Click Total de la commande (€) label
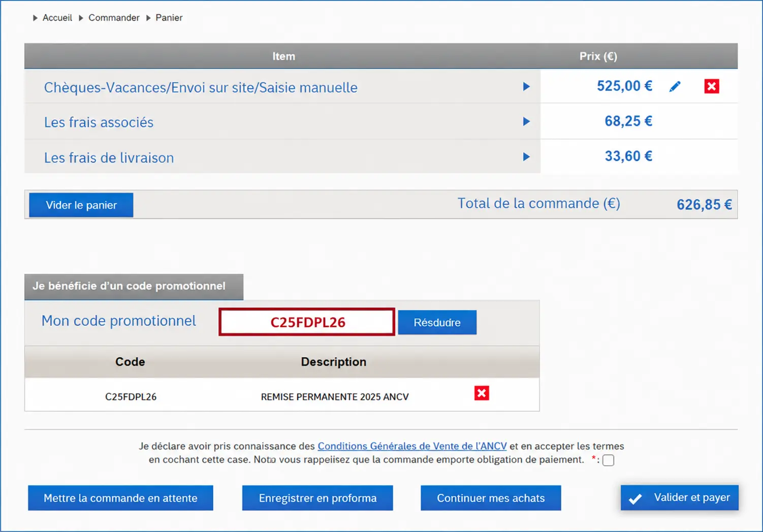The width and height of the screenshot is (763, 532). pyautogui.click(x=539, y=204)
